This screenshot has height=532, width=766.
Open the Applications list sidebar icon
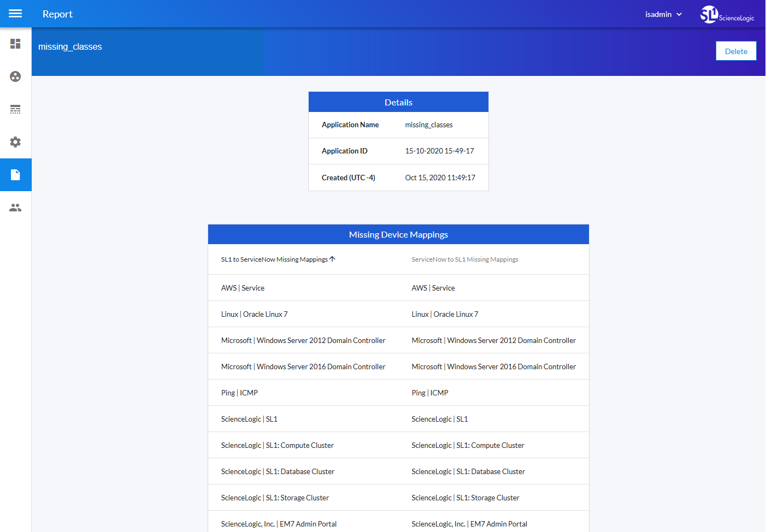click(15, 109)
